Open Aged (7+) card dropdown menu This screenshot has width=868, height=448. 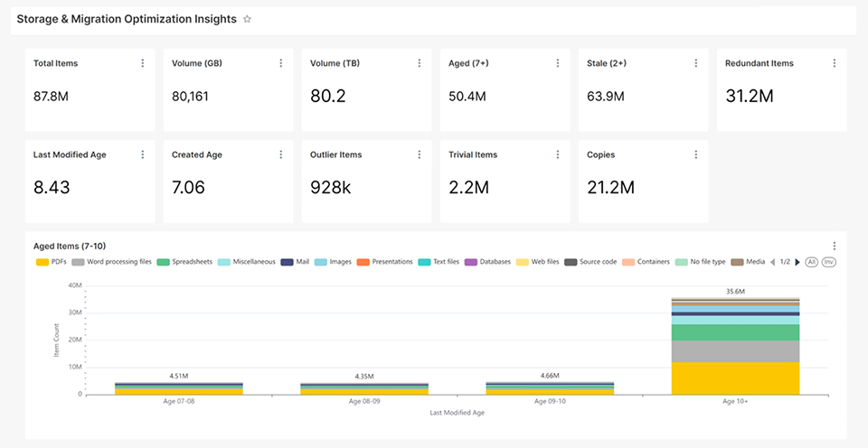(x=557, y=63)
